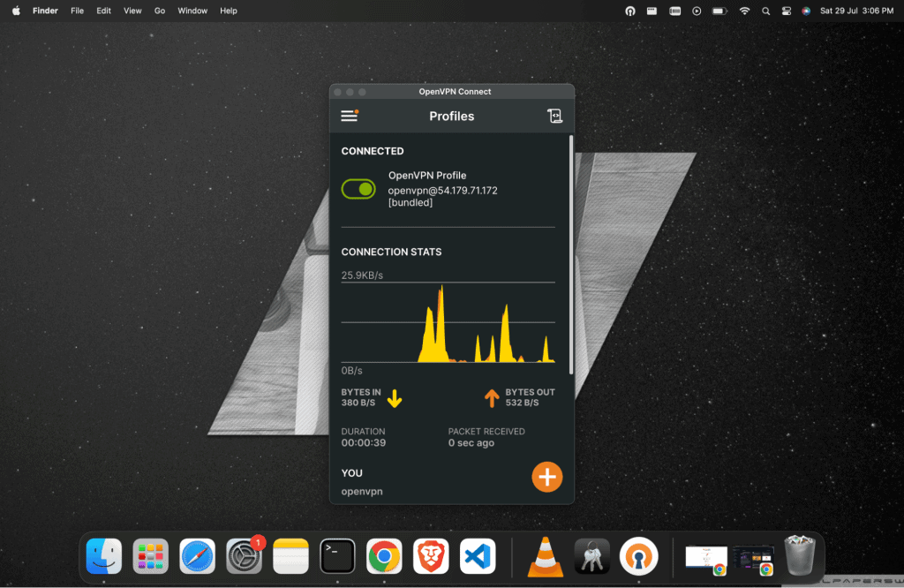Click the 532 B/S bytes out value
The height and width of the screenshot is (588, 904).
click(522, 403)
